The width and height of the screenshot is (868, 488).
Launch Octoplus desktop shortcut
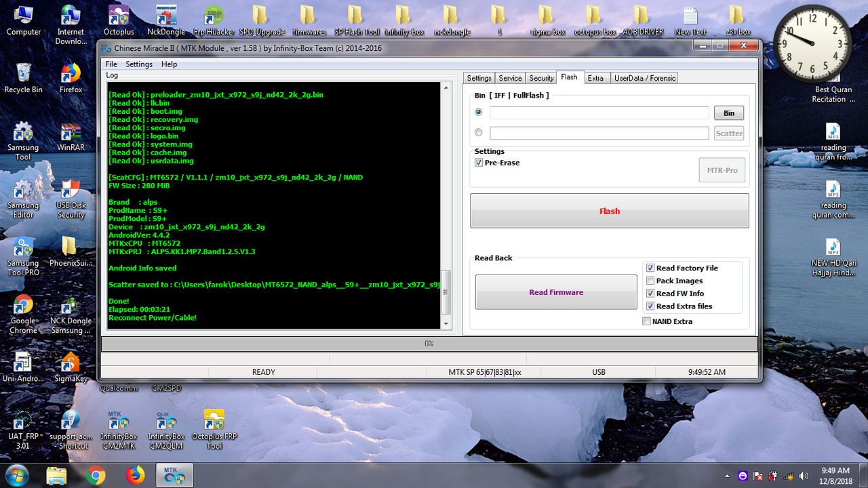coord(119,20)
